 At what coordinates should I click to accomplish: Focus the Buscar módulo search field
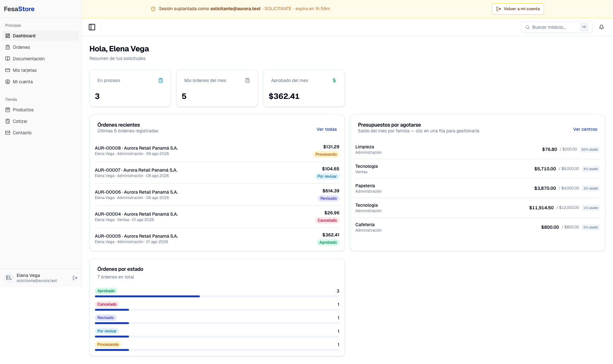coord(556,27)
